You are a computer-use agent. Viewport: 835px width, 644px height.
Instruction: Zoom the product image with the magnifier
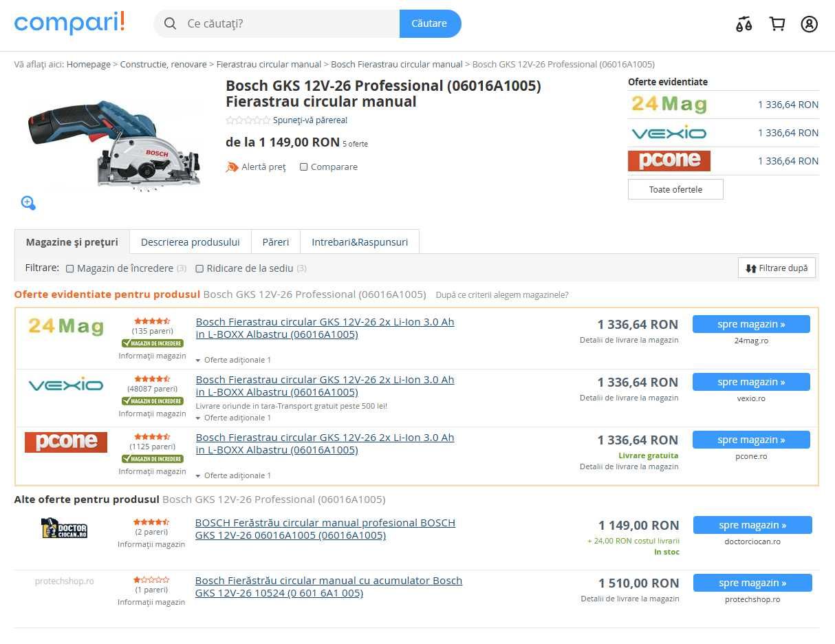pos(28,203)
